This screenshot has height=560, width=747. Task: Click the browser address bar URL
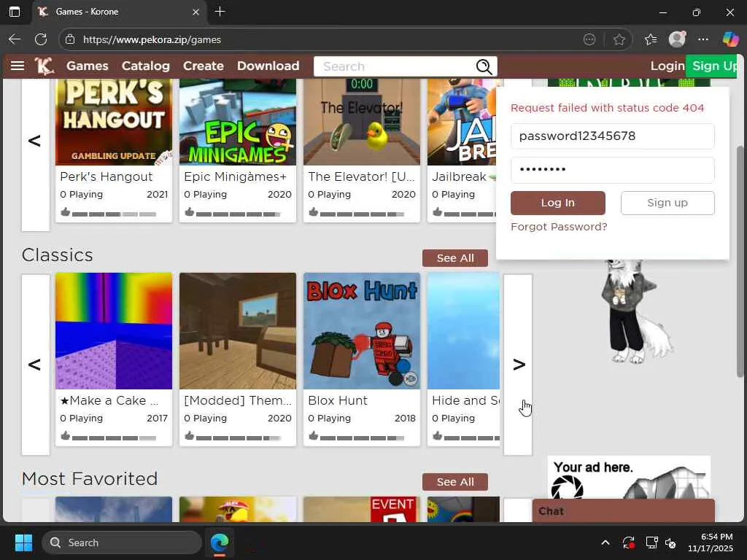[152, 39]
